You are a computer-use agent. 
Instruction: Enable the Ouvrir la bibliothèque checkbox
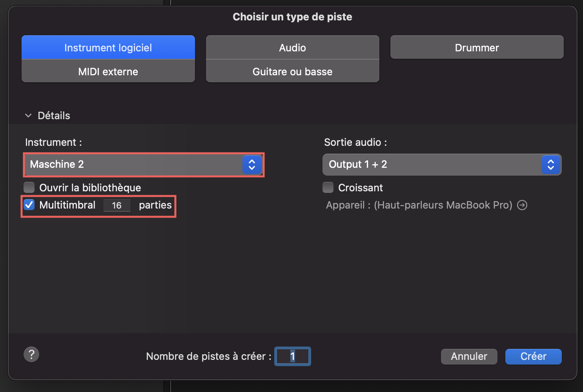[29, 187]
